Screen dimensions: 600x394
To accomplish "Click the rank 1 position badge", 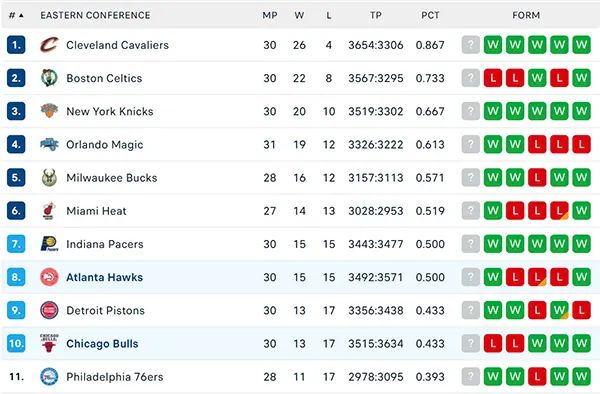I will [16, 45].
